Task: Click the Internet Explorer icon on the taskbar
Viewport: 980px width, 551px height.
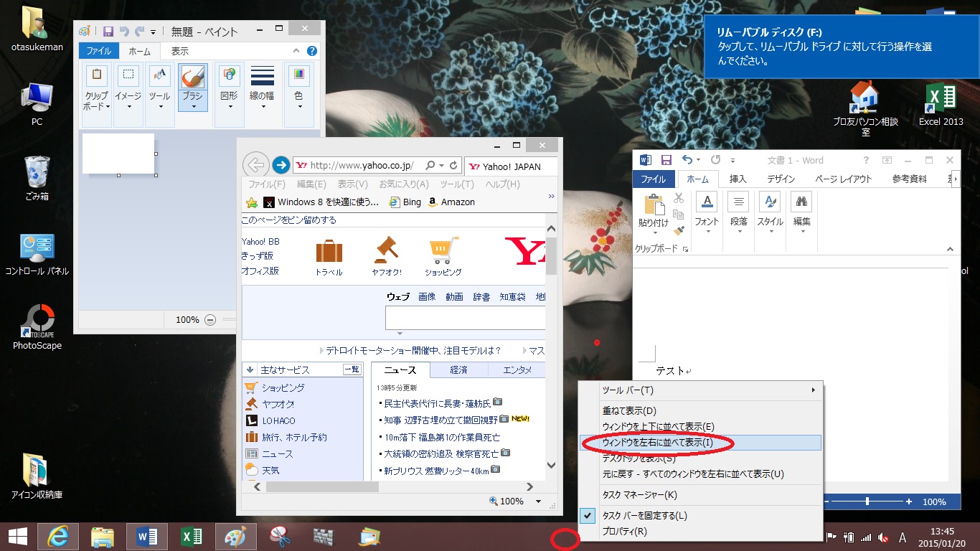Action: 58,537
